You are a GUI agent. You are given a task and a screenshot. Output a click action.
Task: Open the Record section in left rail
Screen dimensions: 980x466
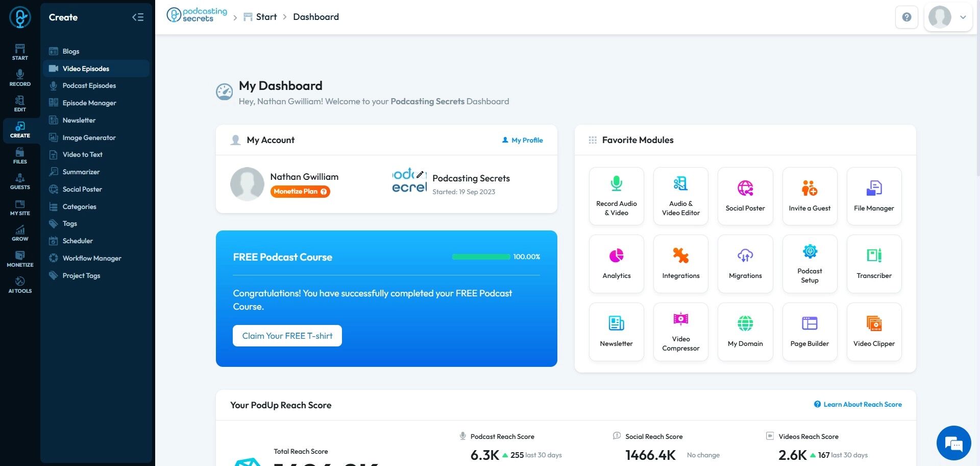pyautogui.click(x=20, y=78)
